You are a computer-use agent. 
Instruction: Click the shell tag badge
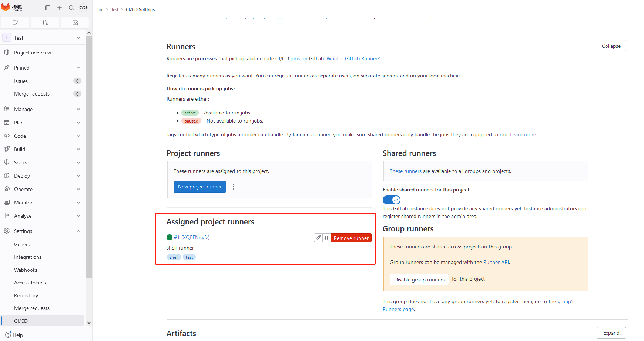point(174,257)
